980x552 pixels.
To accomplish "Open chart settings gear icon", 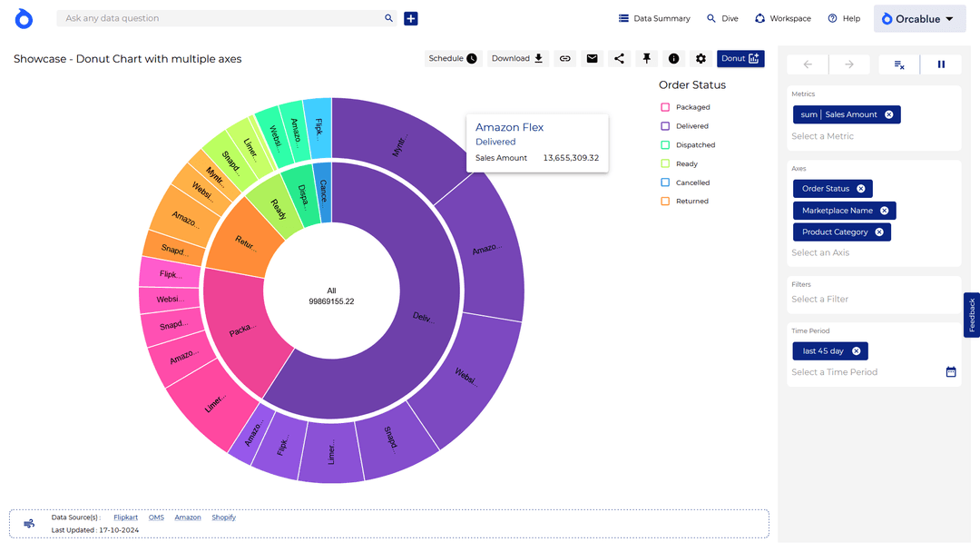I will click(x=701, y=59).
